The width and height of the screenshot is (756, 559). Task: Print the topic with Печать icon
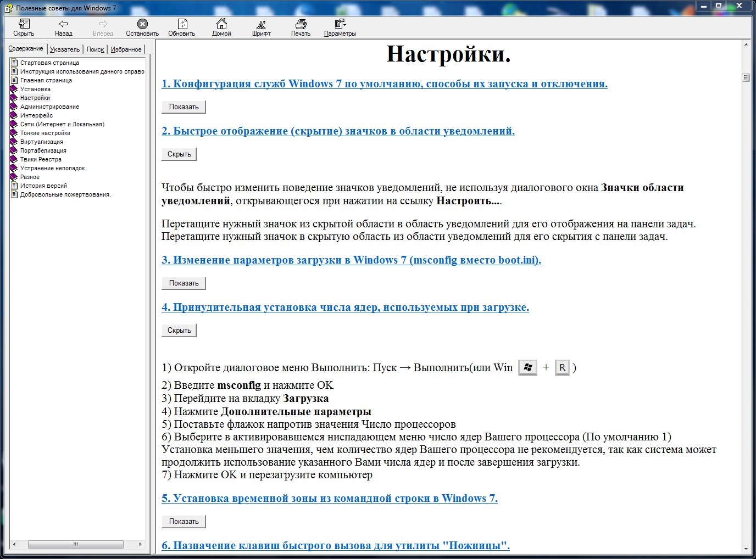click(x=301, y=27)
